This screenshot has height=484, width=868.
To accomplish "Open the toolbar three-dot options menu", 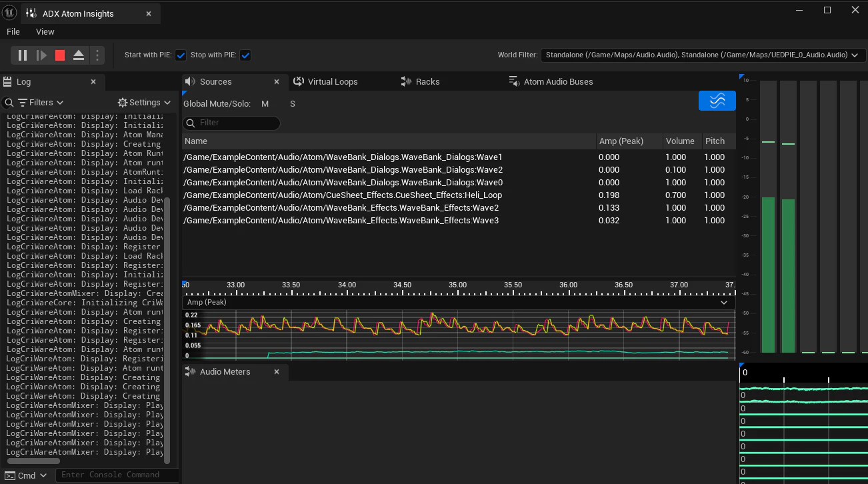I will [x=97, y=55].
